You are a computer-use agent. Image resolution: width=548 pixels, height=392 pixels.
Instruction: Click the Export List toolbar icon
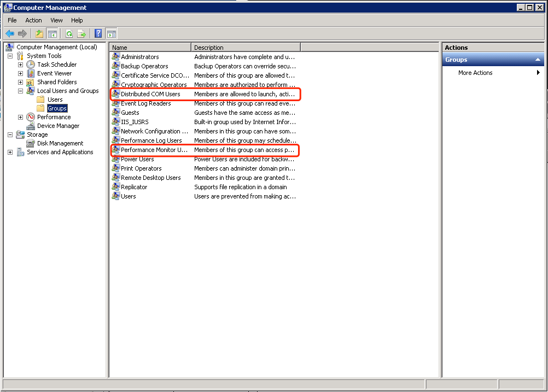tap(81, 33)
